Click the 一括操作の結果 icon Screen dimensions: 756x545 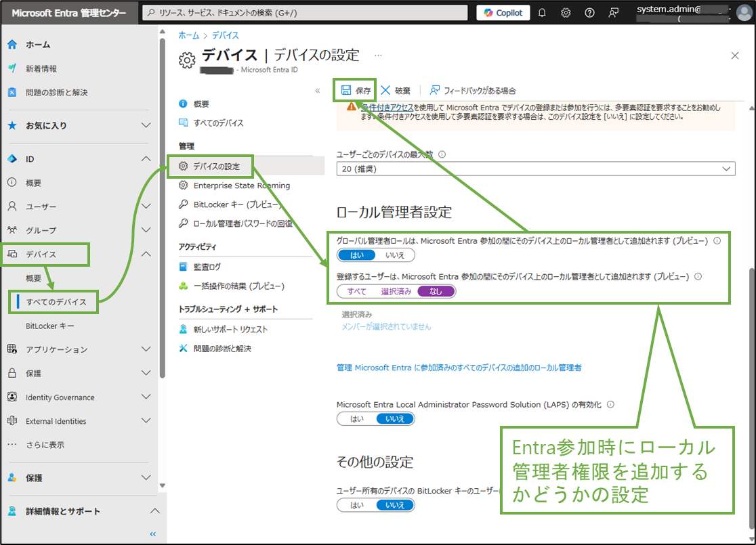tap(183, 286)
